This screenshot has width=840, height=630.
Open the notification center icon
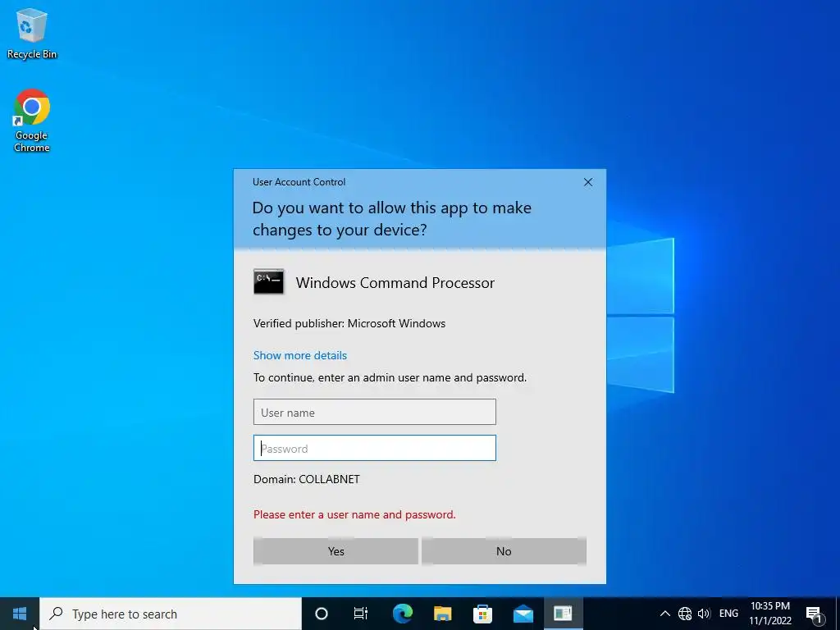(x=815, y=614)
